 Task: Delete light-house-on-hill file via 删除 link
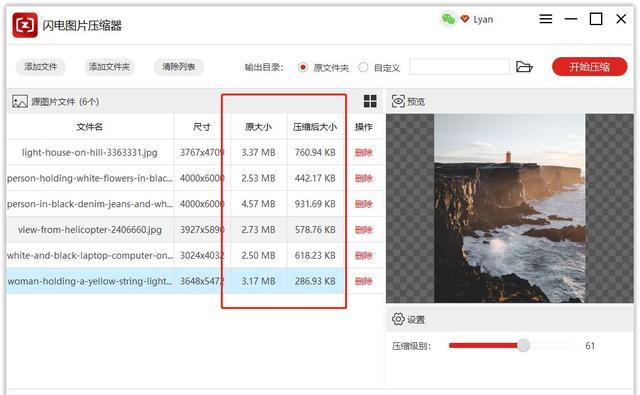pyautogui.click(x=364, y=153)
